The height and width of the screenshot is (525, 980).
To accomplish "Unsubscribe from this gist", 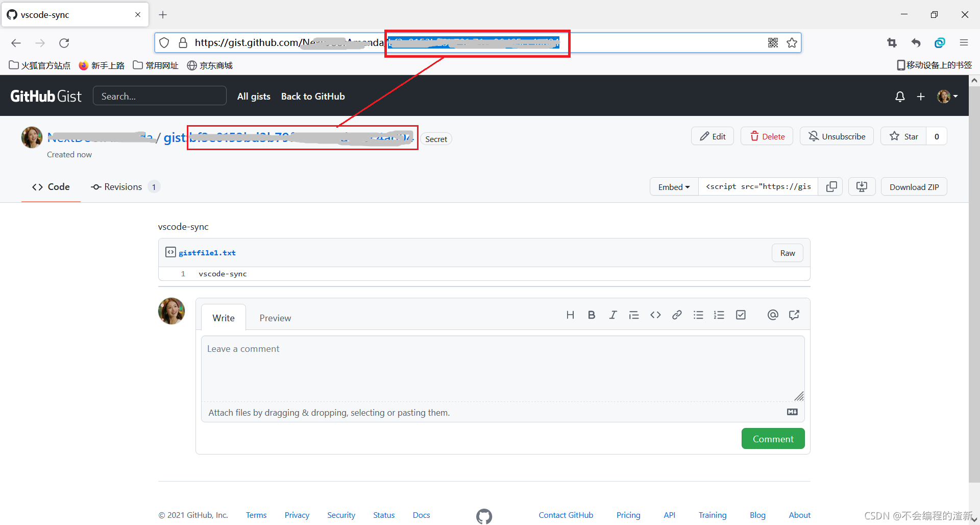I will [837, 136].
